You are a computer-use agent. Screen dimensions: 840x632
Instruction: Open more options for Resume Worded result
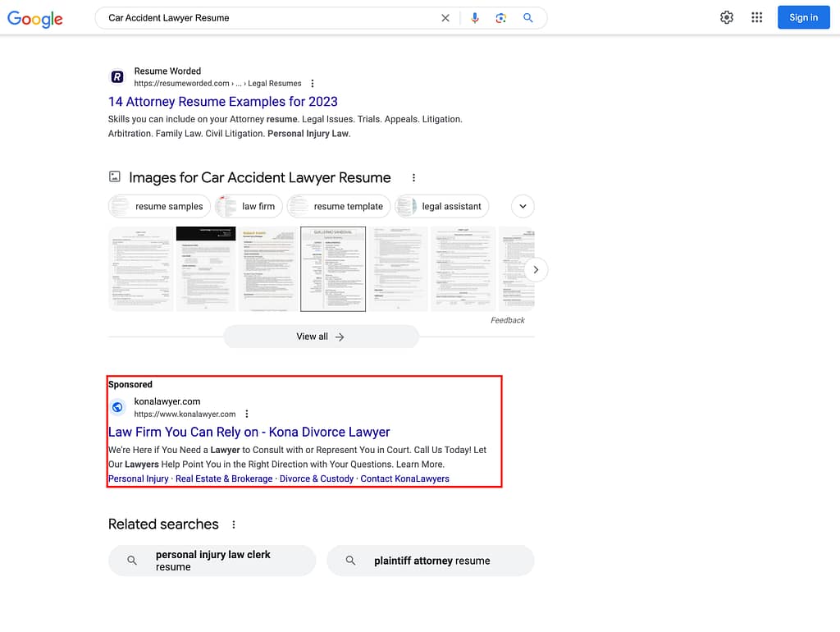pos(313,84)
